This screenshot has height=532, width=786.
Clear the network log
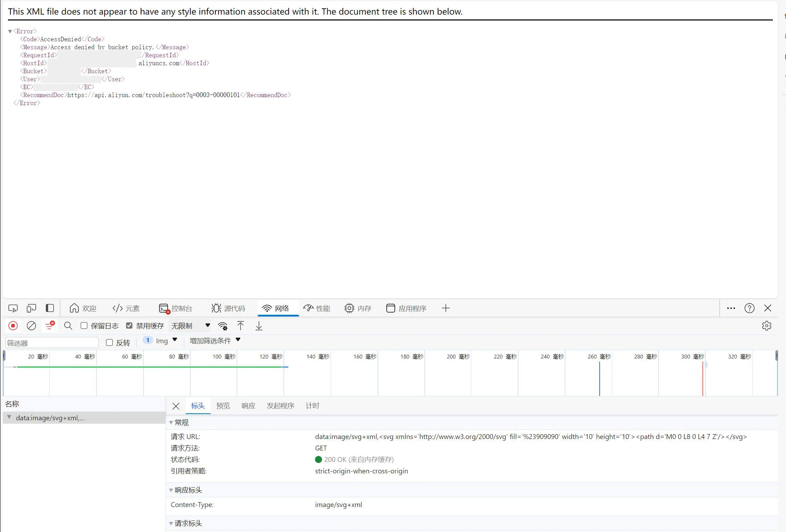31,326
